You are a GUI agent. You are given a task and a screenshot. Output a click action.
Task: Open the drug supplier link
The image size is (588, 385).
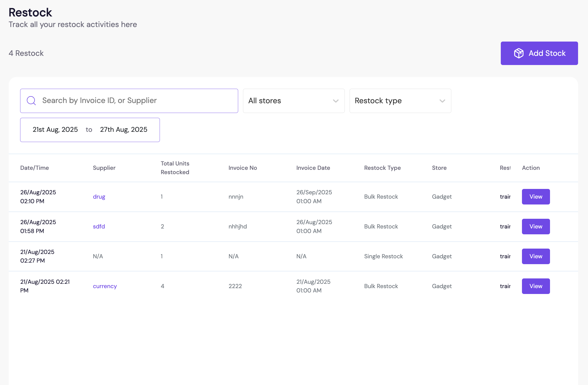pos(99,197)
